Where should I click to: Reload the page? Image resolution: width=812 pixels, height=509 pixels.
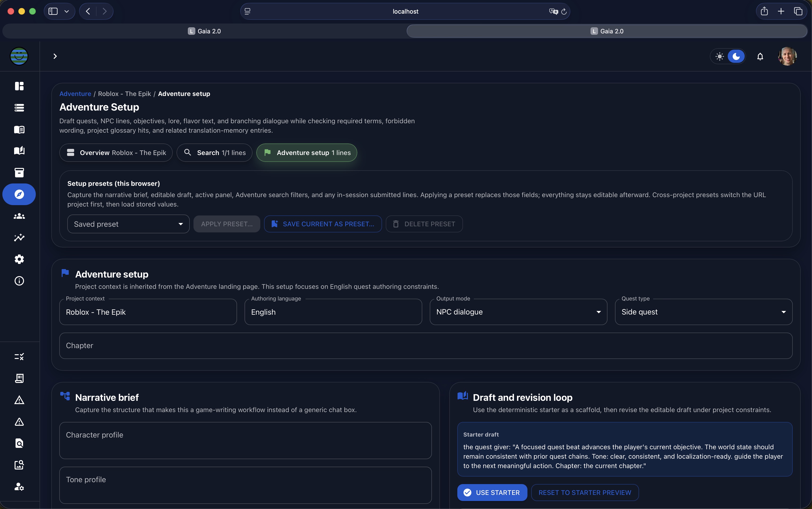point(564,12)
